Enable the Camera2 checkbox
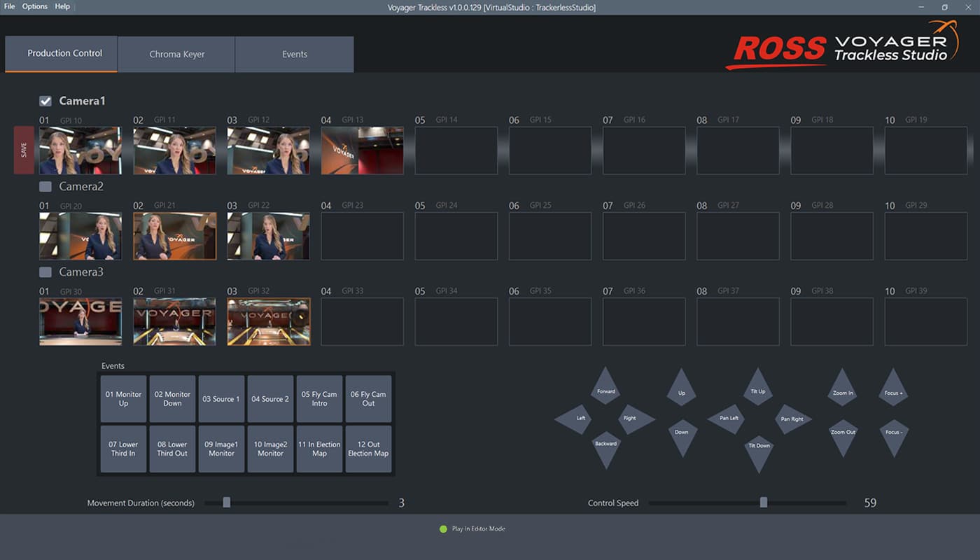This screenshot has height=560, width=980. [x=45, y=186]
